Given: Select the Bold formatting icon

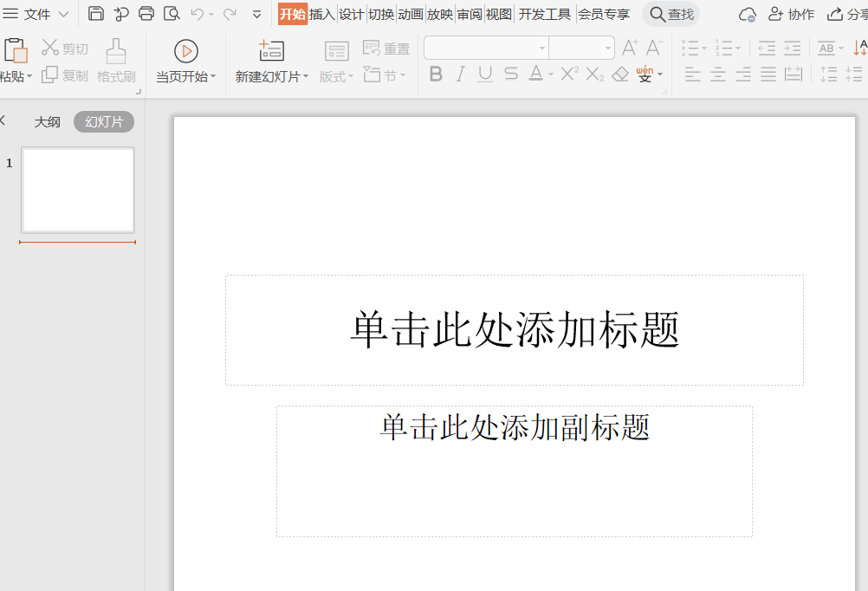Looking at the screenshot, I should click(436, 75).
